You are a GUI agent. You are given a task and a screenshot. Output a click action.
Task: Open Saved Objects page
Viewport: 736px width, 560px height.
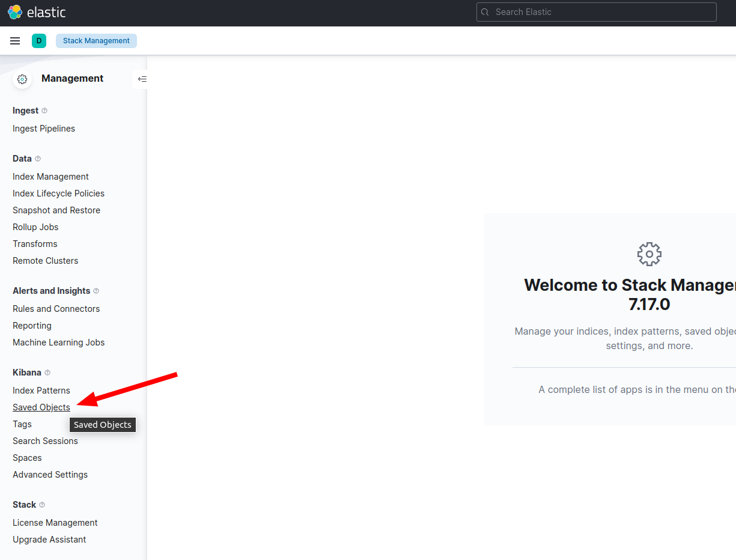pyautogui.click(x=41, y=407)
